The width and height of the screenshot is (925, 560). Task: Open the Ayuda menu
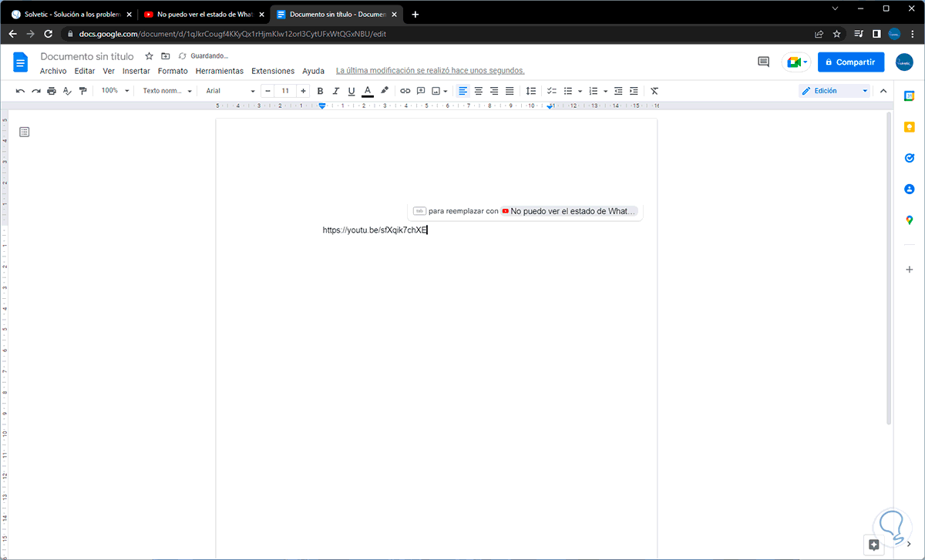coord(313,71)
